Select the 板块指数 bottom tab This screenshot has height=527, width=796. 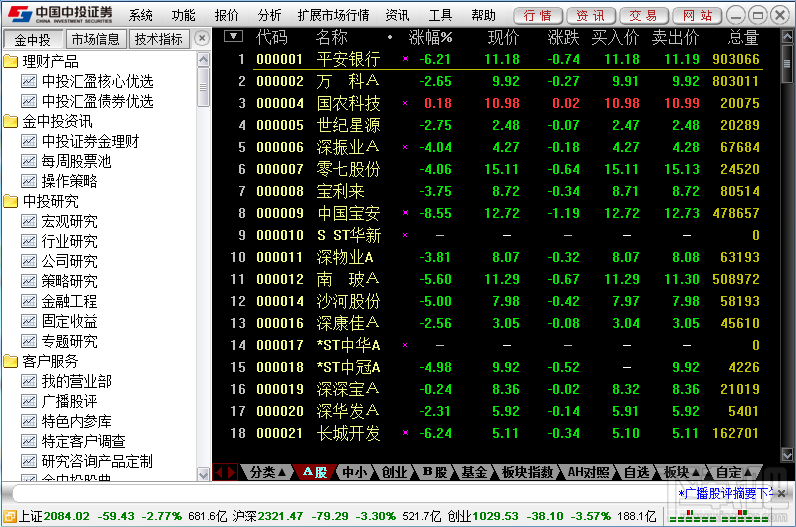click(527, 473)
